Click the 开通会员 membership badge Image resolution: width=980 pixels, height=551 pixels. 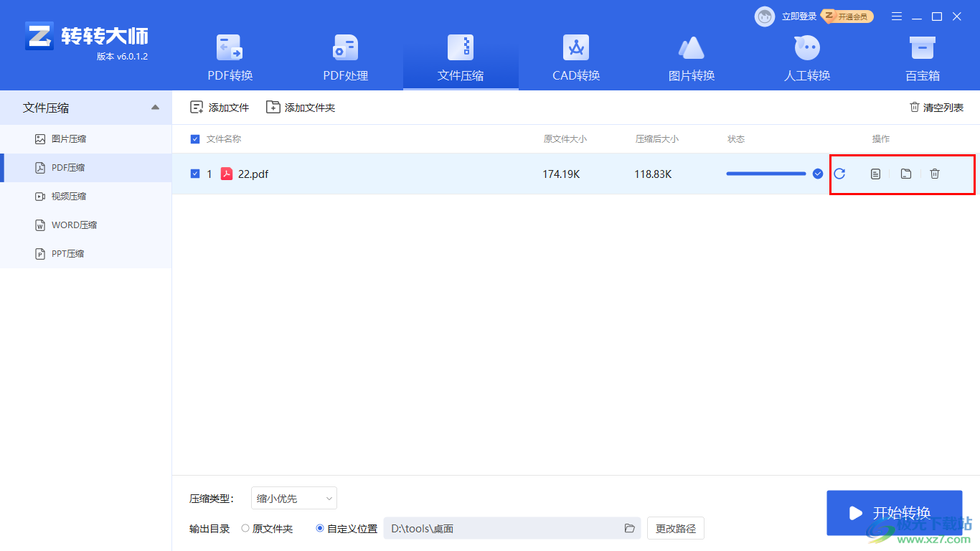(848, 16)
